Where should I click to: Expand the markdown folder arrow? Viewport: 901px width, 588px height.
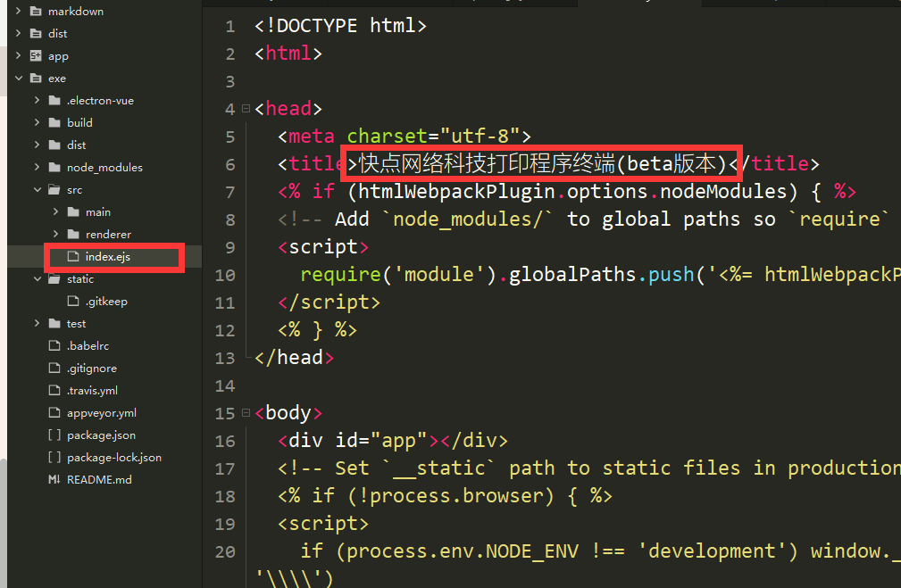click(18, 11)
